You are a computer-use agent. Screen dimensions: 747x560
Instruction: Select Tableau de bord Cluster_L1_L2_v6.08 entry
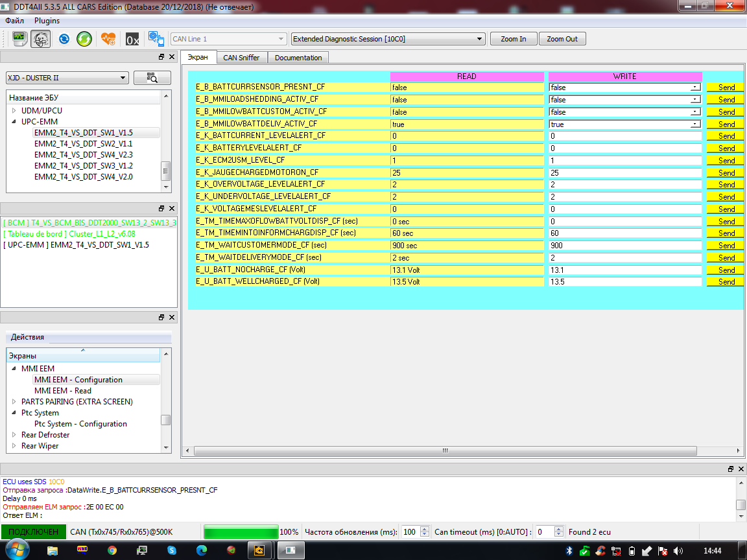(69, 234)
